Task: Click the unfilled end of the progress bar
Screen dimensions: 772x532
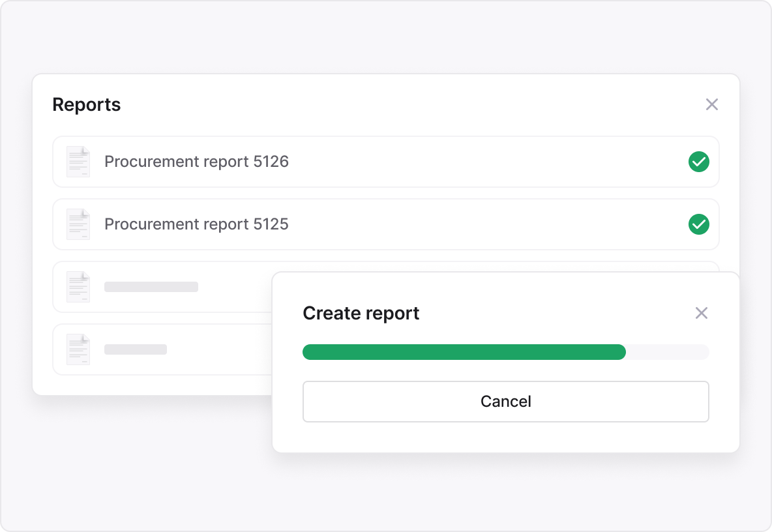Action: (x=668, y=352)
